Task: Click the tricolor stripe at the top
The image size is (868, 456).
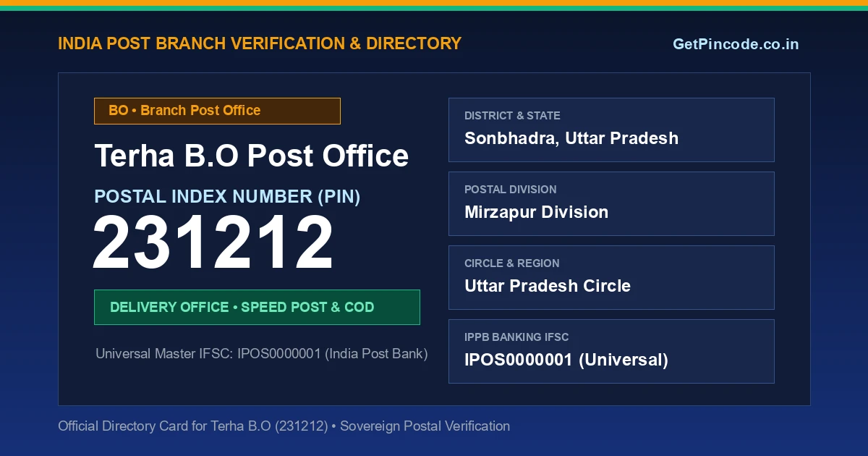Action: point(434,5)
